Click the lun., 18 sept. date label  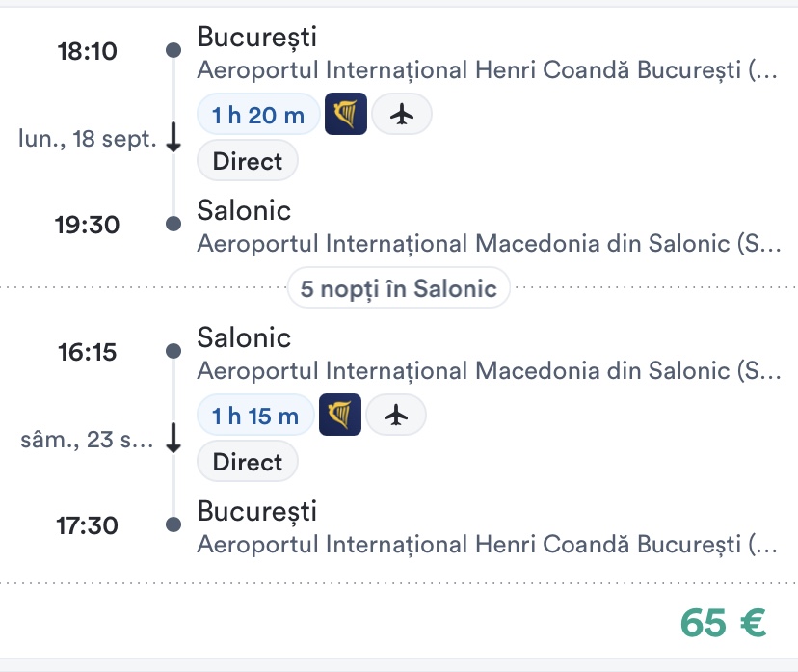click(88, 139)
